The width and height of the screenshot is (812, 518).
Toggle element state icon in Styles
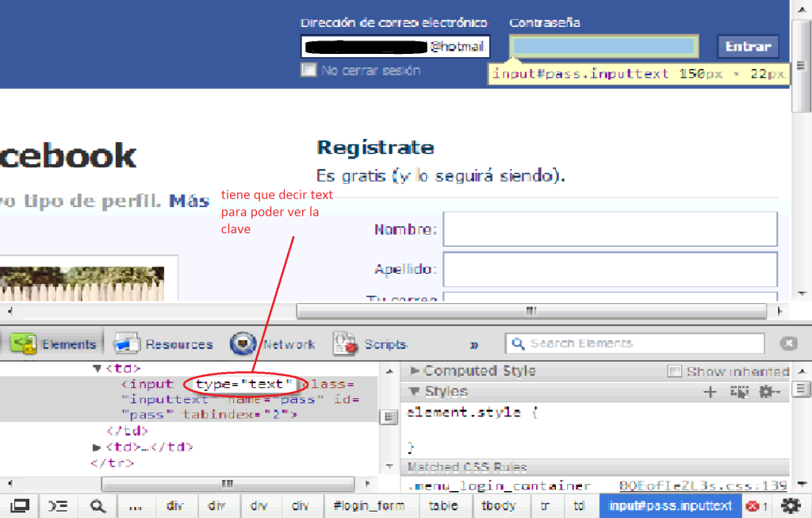click(740, 392)
